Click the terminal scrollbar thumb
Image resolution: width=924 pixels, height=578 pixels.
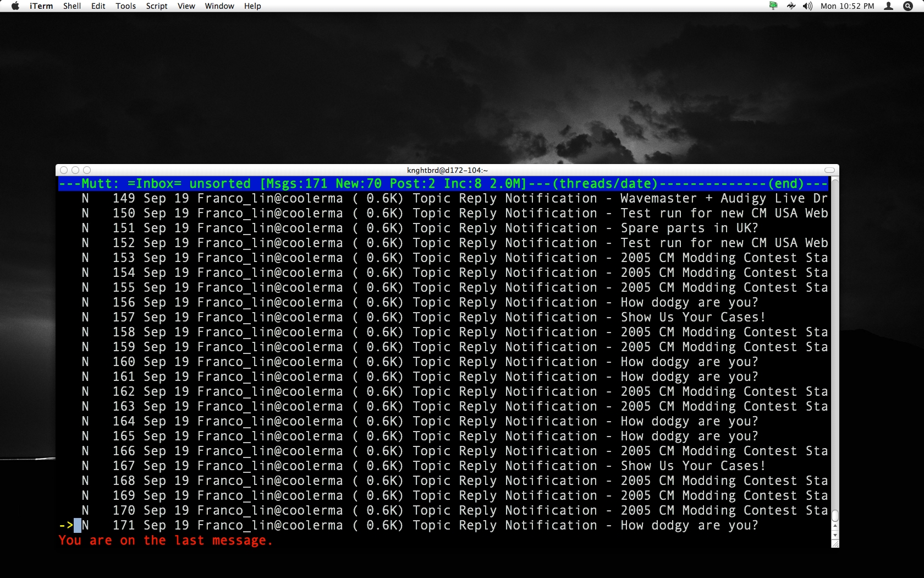(835, 515)
